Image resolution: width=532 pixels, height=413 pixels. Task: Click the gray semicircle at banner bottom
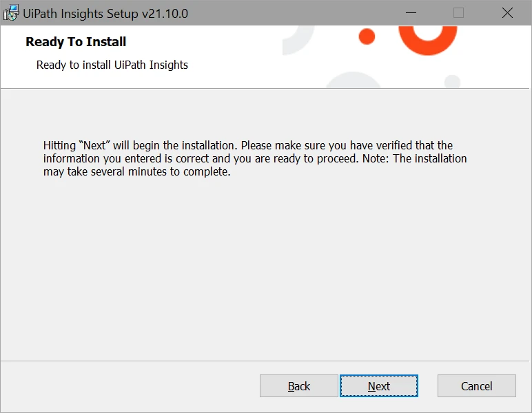354,80
